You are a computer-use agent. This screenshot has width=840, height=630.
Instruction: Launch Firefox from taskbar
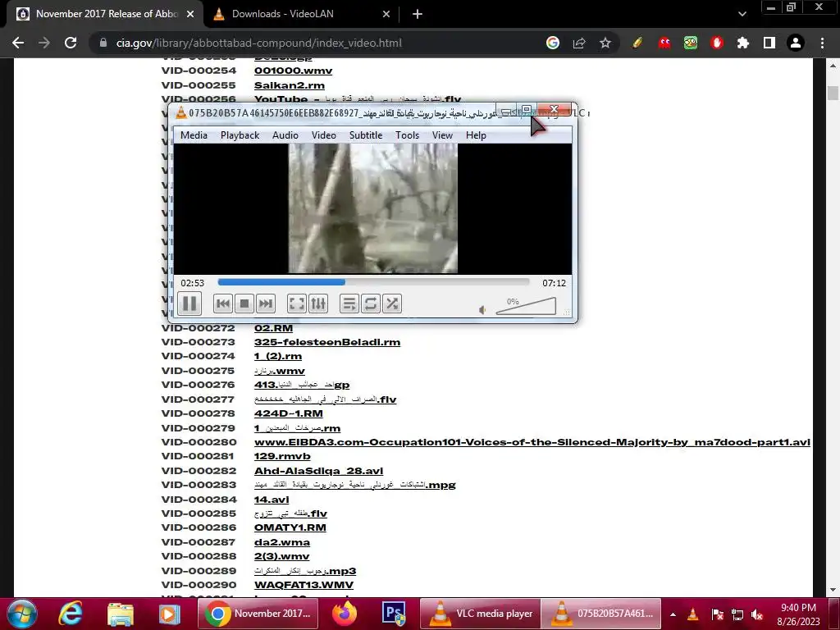pos(345,614)
